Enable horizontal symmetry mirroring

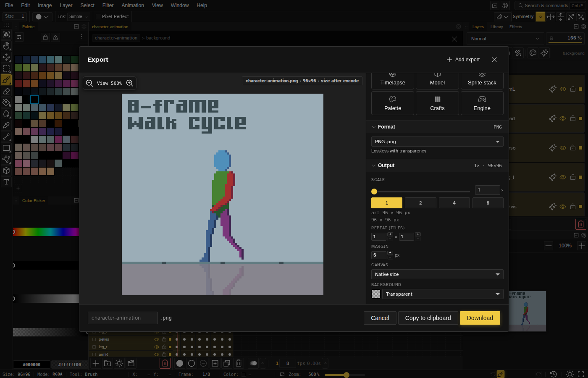(x=551, y=17)
